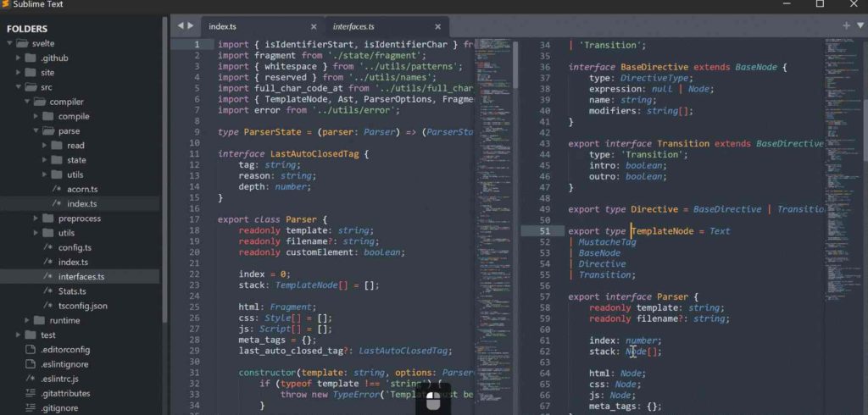Click the FOLDERS sidebar heading
868x415 pixels.
pyautogui.click(x=27, y=29)
